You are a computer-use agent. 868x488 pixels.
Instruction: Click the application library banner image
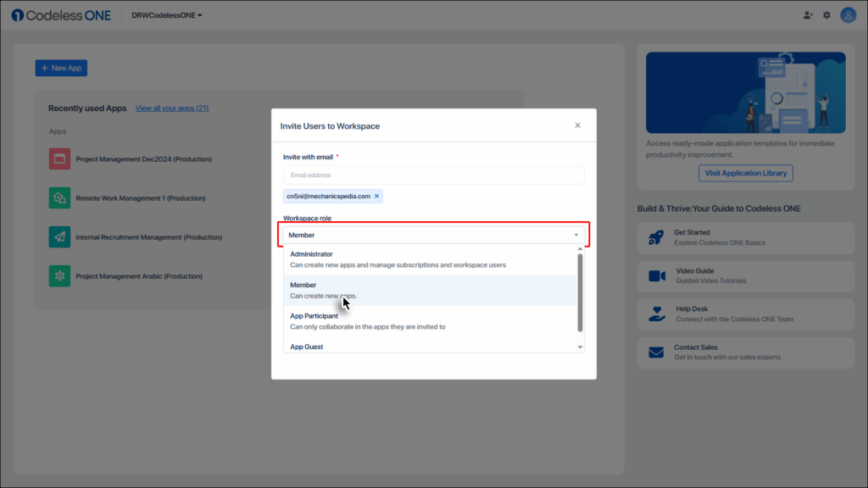(746, 92)
